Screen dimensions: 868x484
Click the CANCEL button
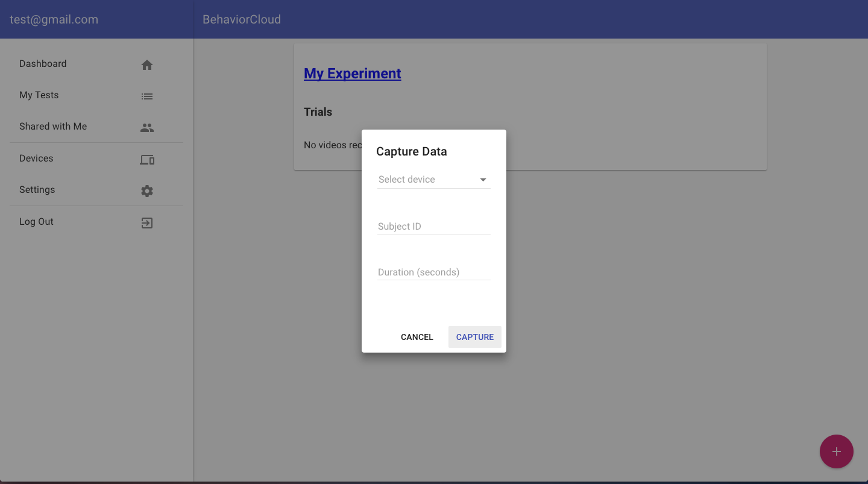417,337
